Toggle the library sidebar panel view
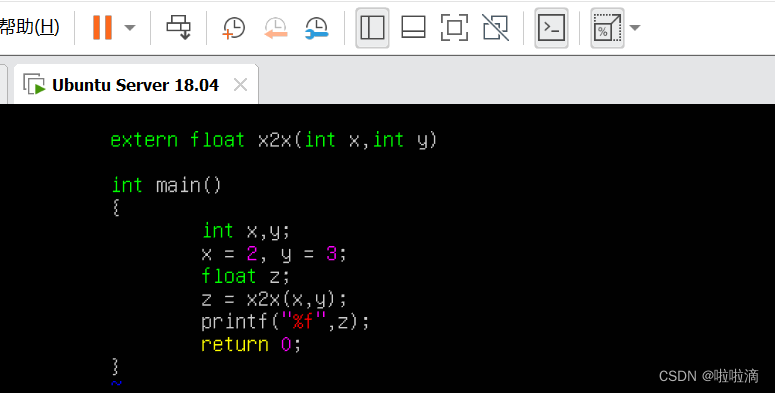775x393 pixels. pyautogui.click(x=372, y=28)
